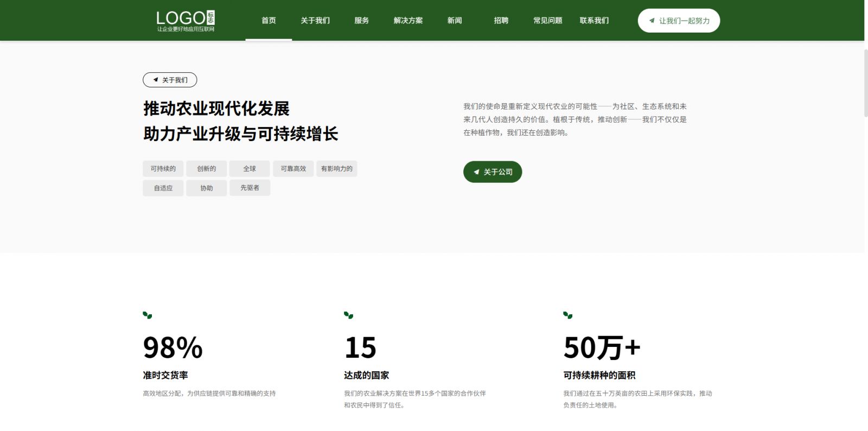Image resolution: width=868 pixels, height=431 pixels.
Task: Click the mission paragraph starting 我们的使命
Action: (x=575, y=119)
